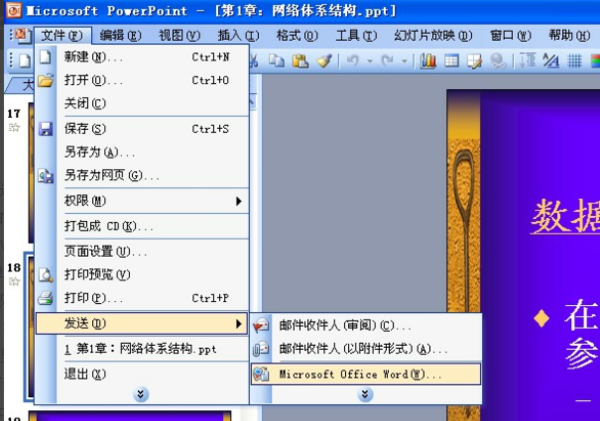Toggle Show Formatting toolbar icon
The height and width of the screenshot is (421, 600).
(x=551, y=61)
